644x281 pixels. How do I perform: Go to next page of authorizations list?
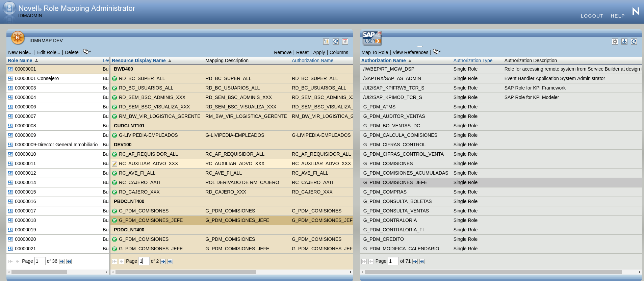[x=415, y=261]
